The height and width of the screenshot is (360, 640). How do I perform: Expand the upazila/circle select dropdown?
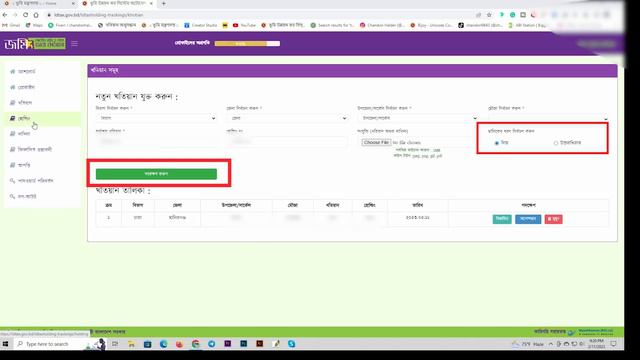point(418,118)
